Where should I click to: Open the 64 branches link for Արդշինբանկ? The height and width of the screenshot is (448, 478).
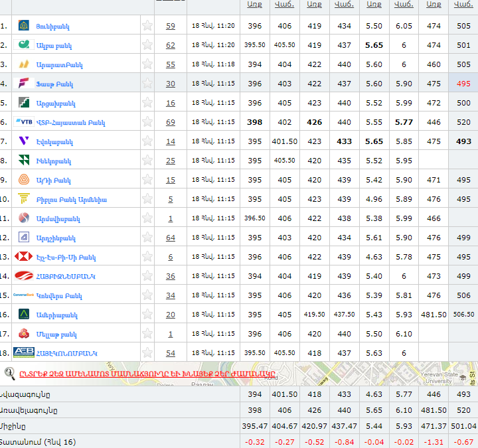[x=171, y=238]
